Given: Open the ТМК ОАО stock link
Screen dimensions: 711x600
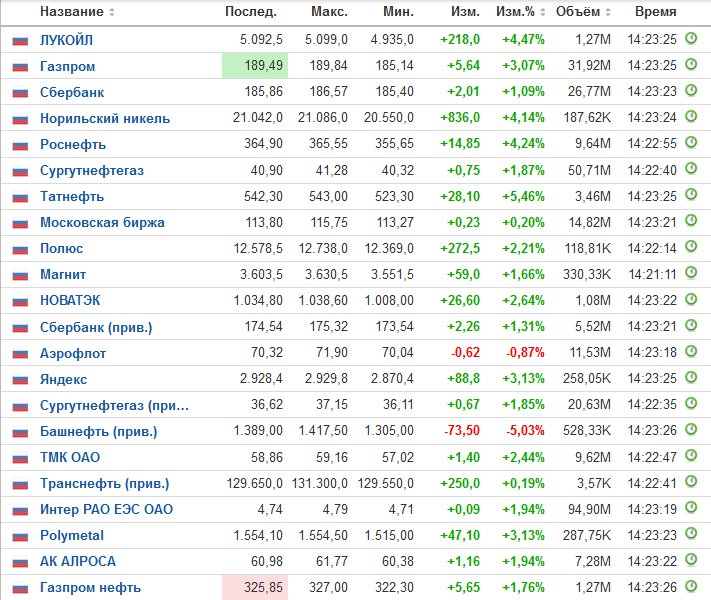Looking at the screenshot, I should 70,457.
